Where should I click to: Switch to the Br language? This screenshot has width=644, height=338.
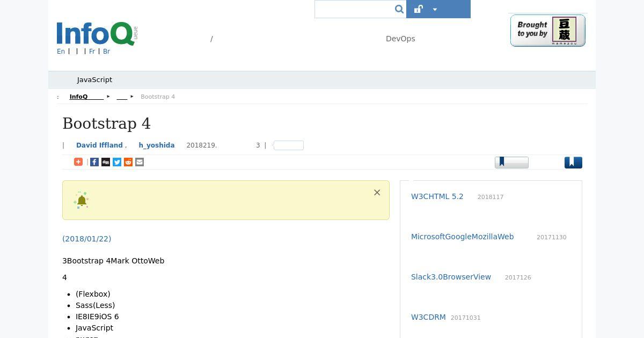point(106,52)
